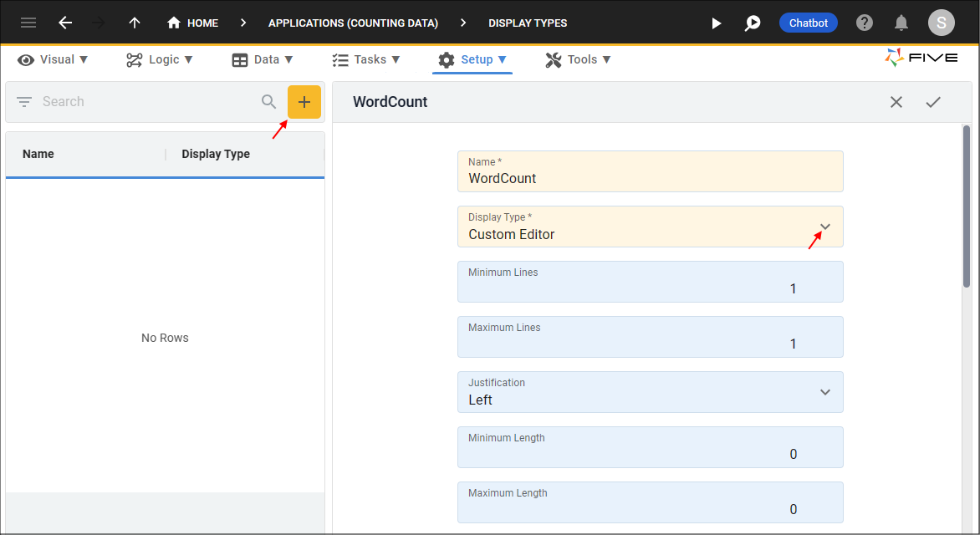980x535 pixels.
Task: Check the notifications bell
Action: point(901,23)
